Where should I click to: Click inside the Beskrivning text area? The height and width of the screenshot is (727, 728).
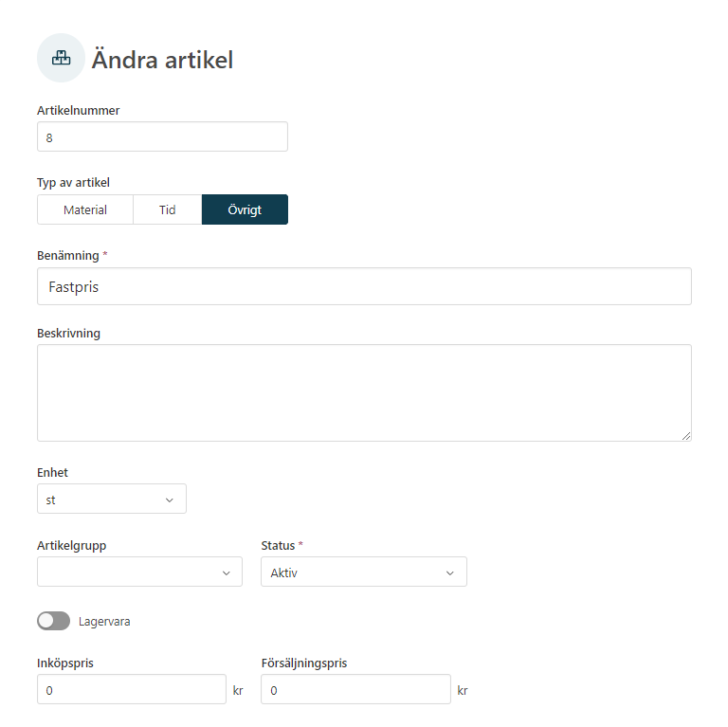(364, 392)
